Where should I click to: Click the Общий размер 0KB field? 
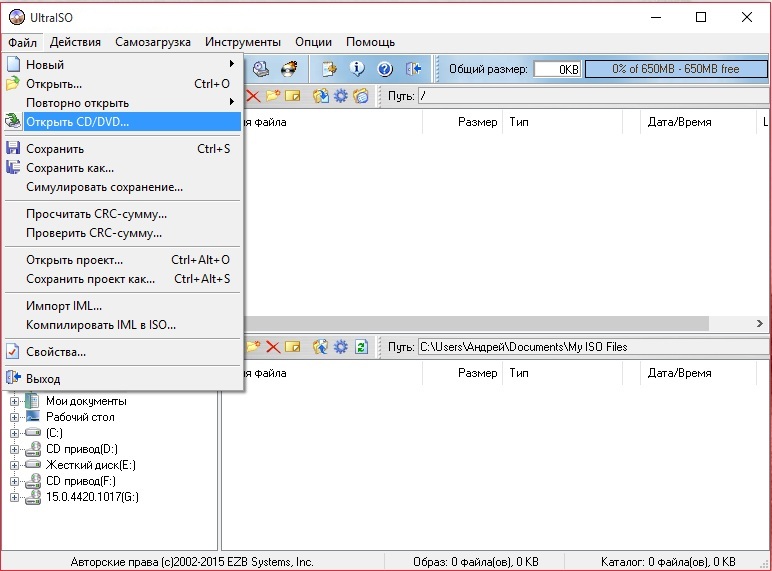pyautogui.click(x=557, y=69)
